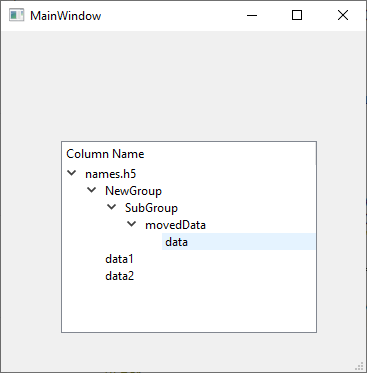The width and height of the screenshot is (367, 373).
Task: Maximize the MainWindow window
Action: point(297,15)
